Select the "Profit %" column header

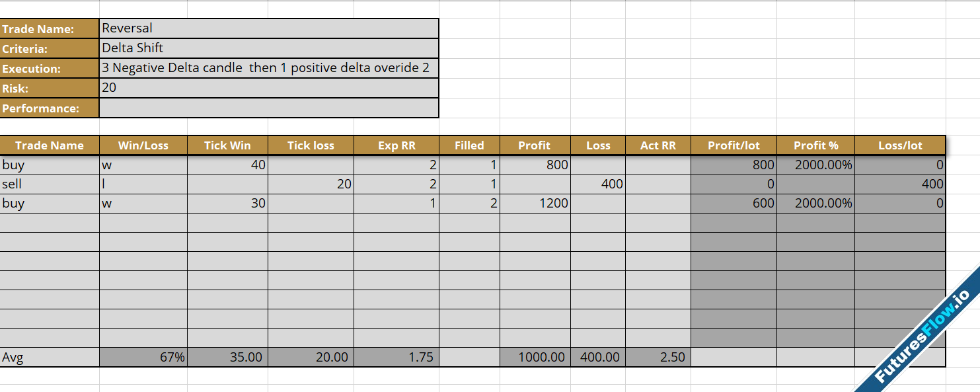click(815, 145)
